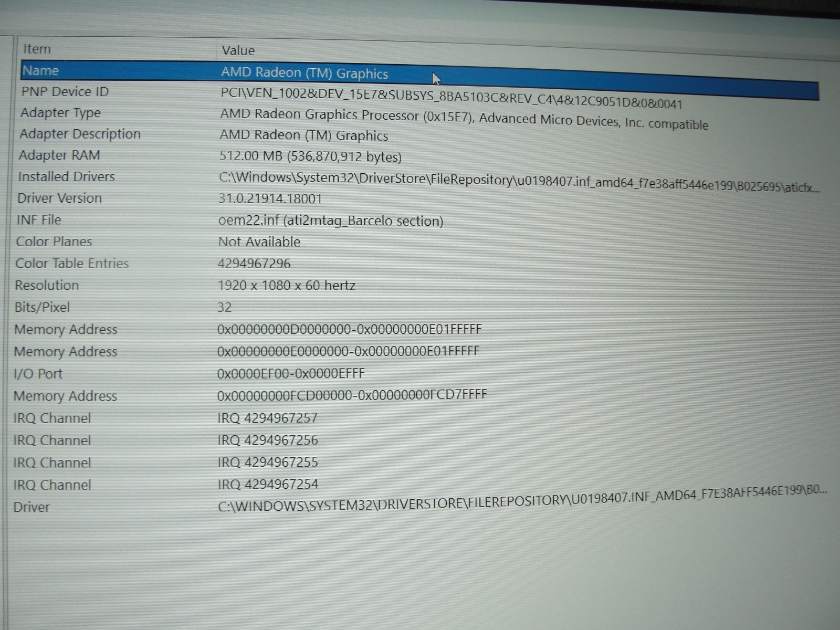Screen dimensions: 840x630
Task: Click the Not Available value
Action: pyautogui.click(x=259, y=242)
